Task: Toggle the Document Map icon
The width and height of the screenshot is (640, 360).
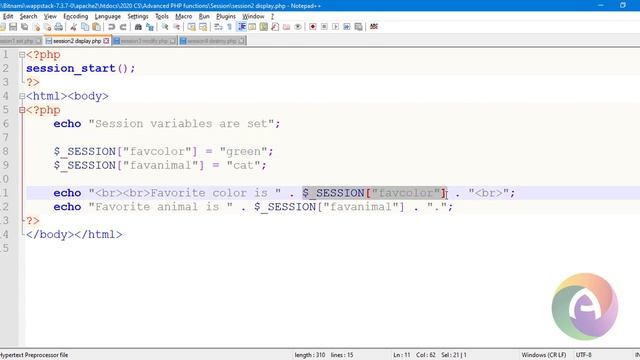Action: pos(264,27)
